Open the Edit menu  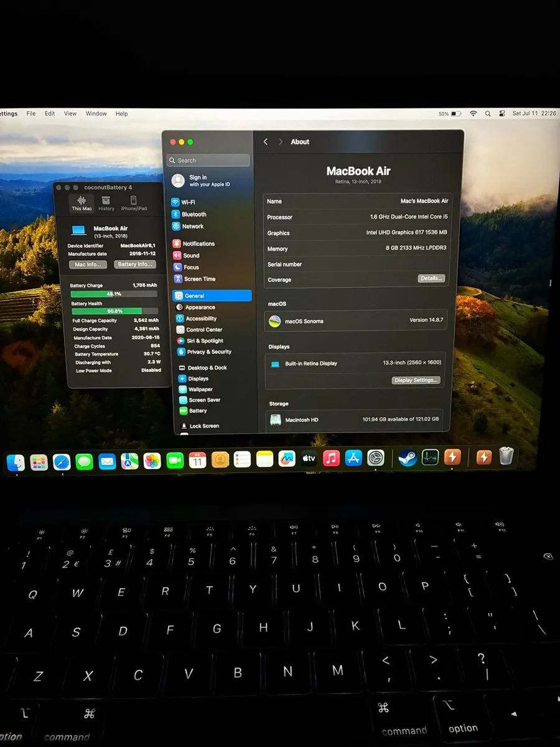50,114
